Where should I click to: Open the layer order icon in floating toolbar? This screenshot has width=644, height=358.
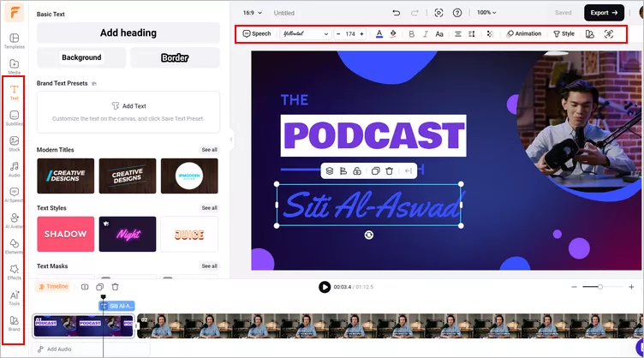tap(330, 170)
